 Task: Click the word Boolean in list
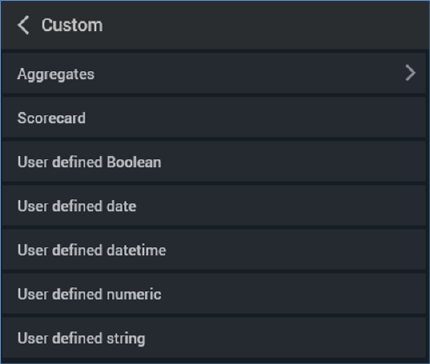pos(134,162)
